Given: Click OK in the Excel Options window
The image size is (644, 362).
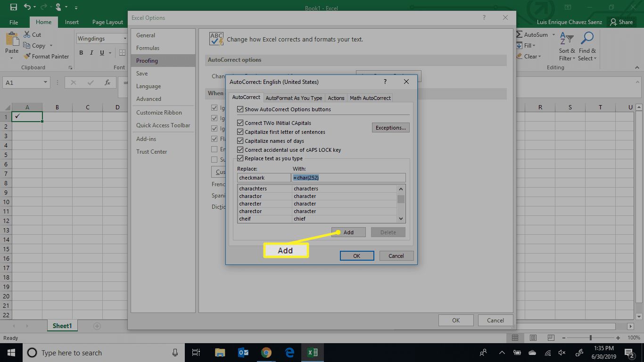Looking at the screenshot, I should pyautogui.click(x=456, y=320).
